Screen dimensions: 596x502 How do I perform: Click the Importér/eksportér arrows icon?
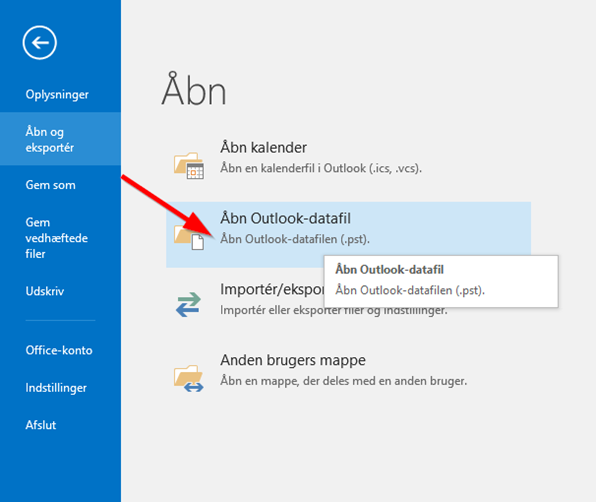[188, 304]
